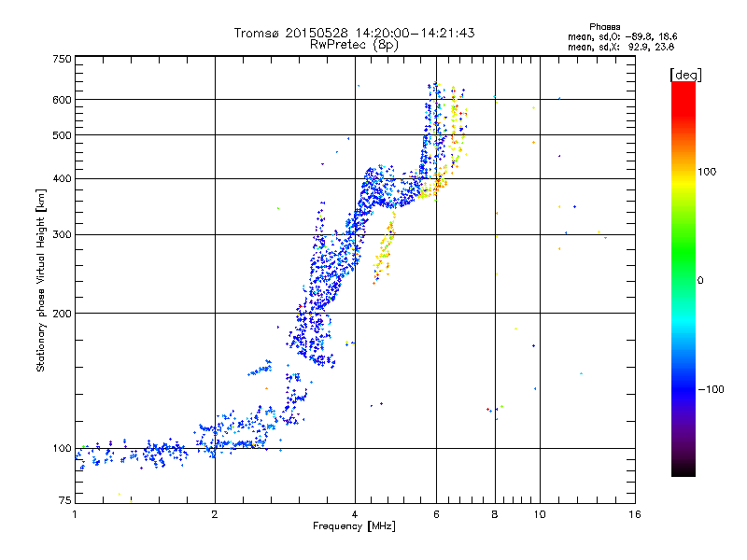Click the y-axis tick label "750"
The width and height of the screenshot is (747, 560).
63,59
